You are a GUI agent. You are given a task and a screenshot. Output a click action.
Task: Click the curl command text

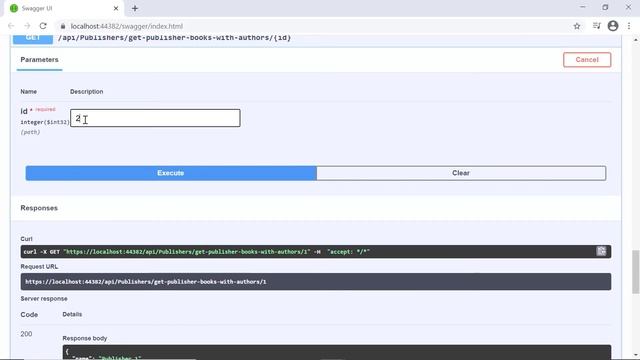[196, 252]
